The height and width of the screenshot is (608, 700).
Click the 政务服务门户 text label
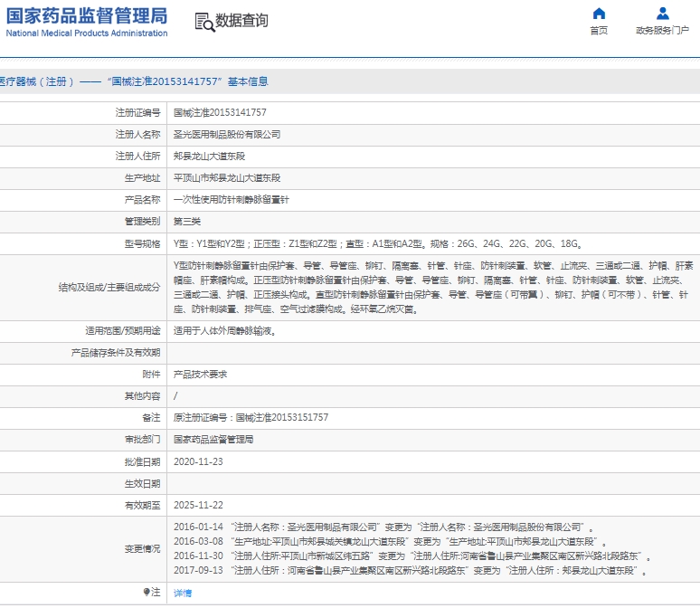(x=663, y=31)
